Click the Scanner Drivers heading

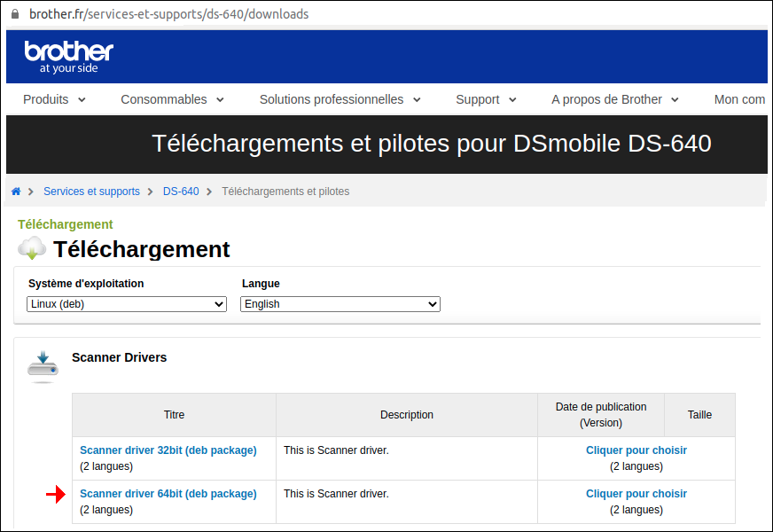(x=120, y=357)
